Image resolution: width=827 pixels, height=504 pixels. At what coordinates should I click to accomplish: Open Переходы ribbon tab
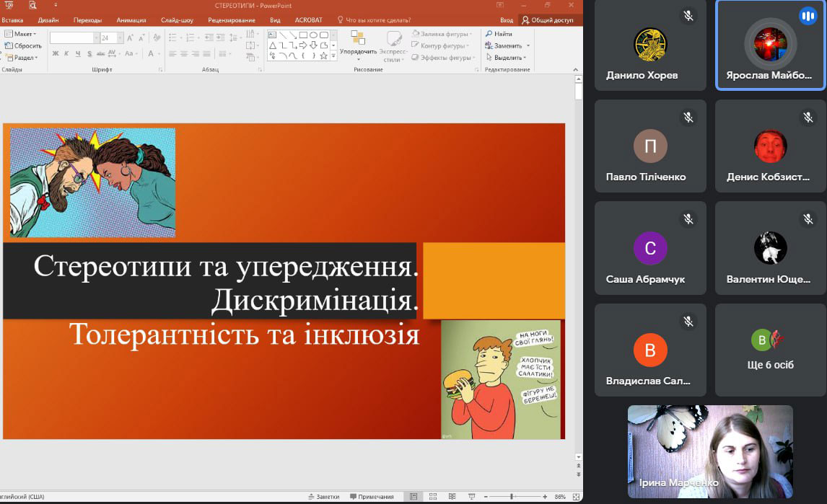(x=87, y=20)
